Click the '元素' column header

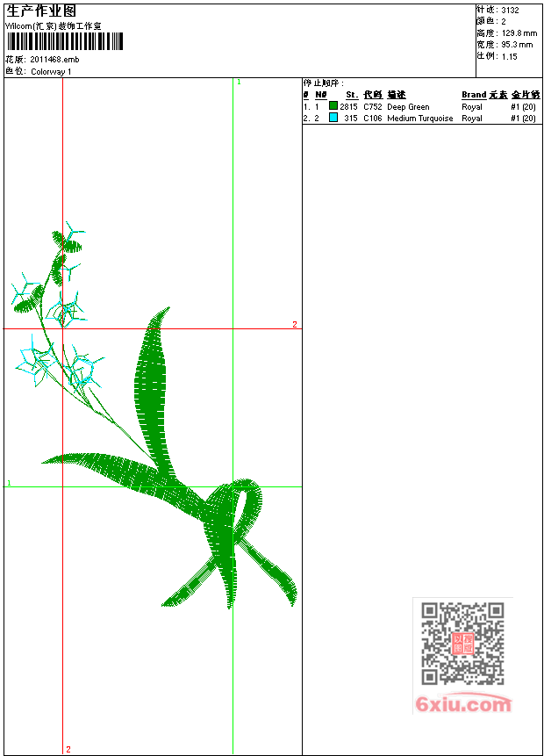(x=498, y=95)
